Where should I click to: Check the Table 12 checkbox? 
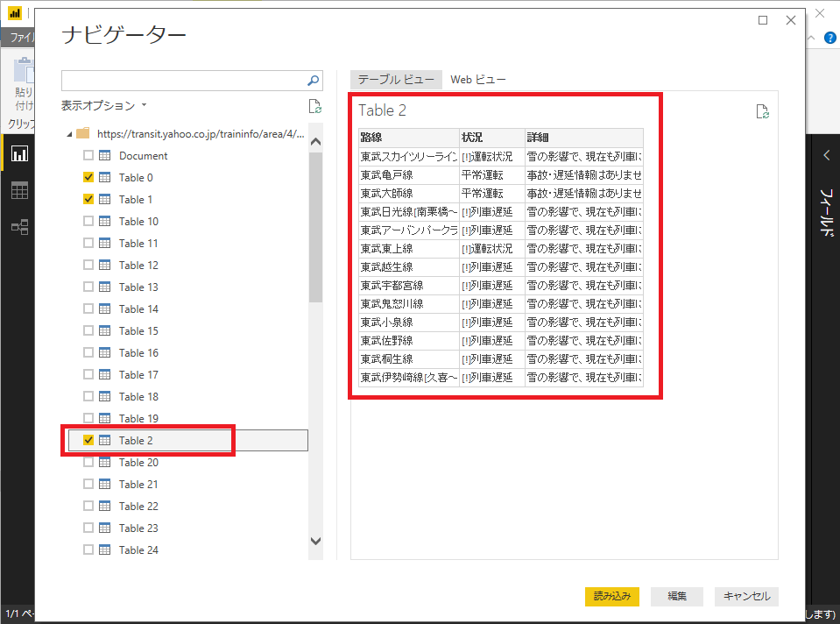click(x=88, y=265)
